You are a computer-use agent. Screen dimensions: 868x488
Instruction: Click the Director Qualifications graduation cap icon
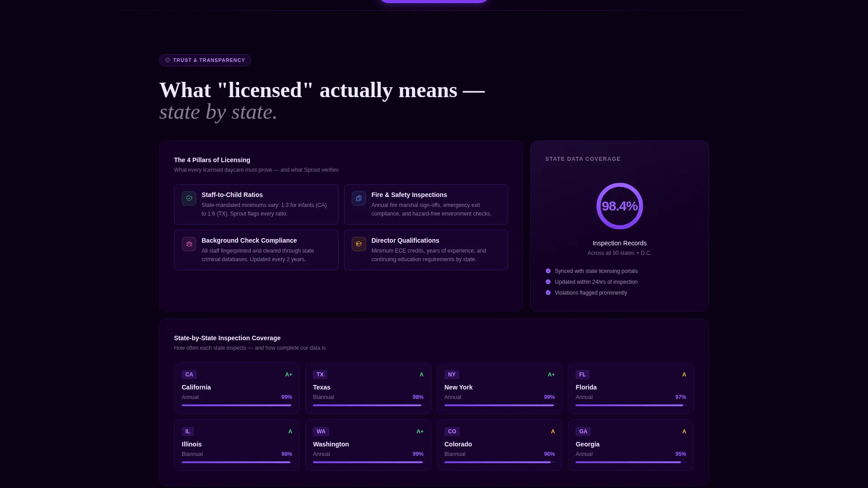(359, 244)
